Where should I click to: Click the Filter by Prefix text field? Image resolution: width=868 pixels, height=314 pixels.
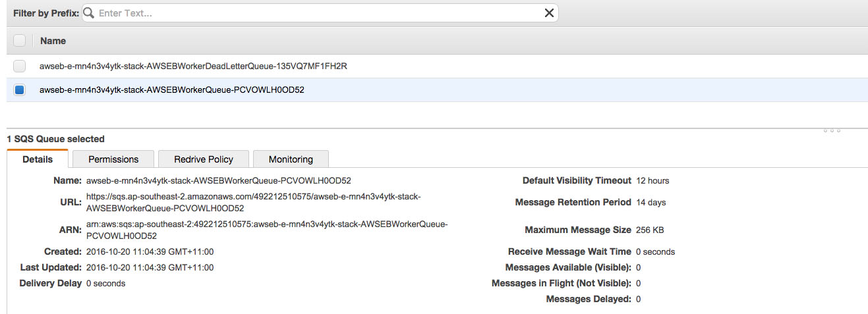pos(320,13)
